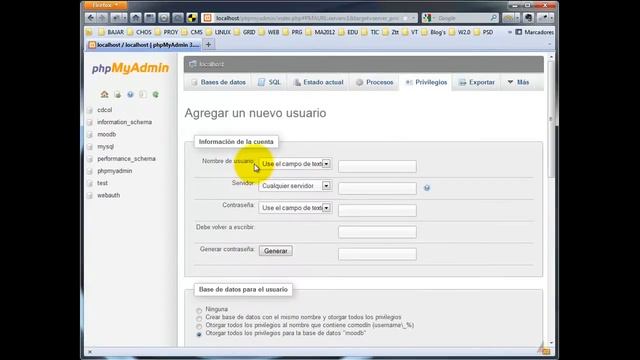640x360 pixels.
Task: Switch to the Bases de datos tab
Action: [218, 82]
